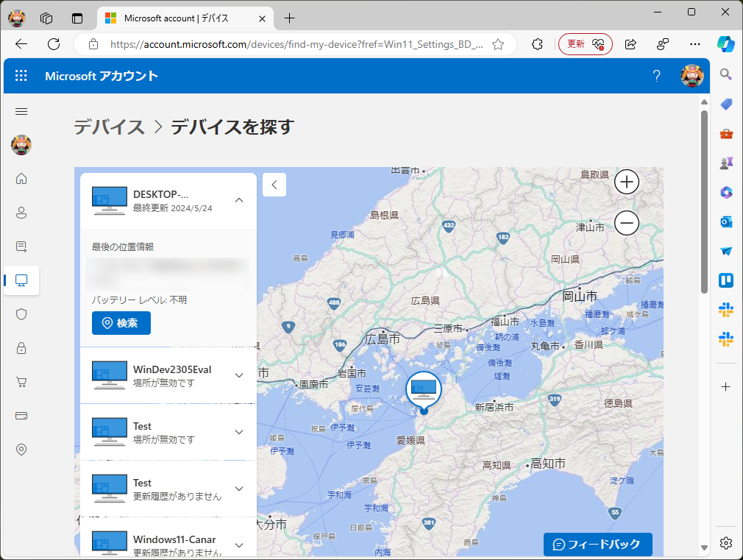Open Copilot at the top right of Edge
Viewport: 743px width, 560px height.
(727, 43)
